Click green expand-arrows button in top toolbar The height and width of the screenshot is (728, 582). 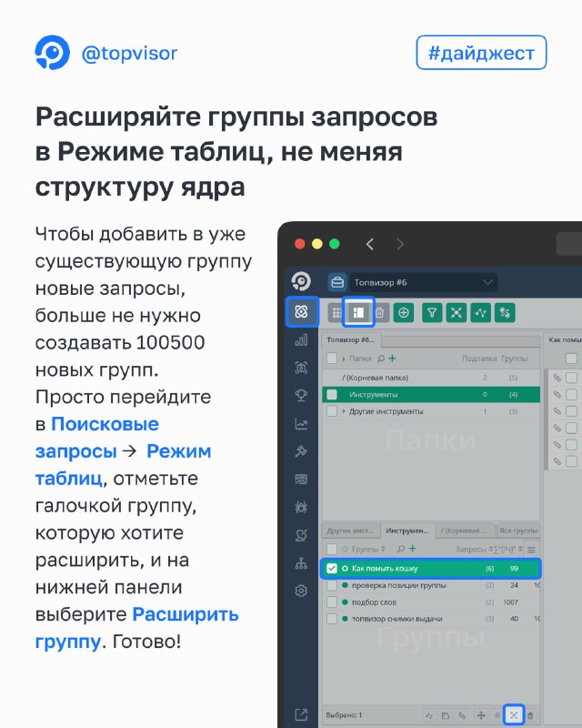pyautogui.click(x=457, y=313)
